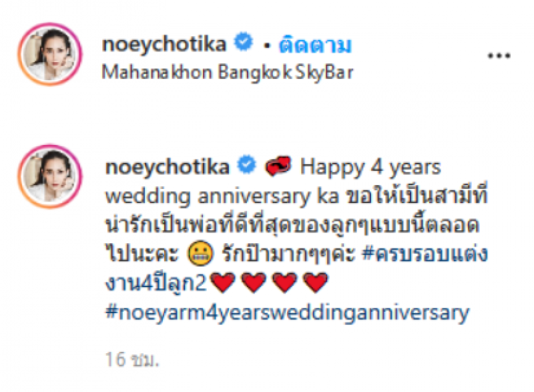This screenshot has width=534, height=392.
Task: Click the caption profile picture avatar
Action: pyautogui.click(x=50, y=176)
